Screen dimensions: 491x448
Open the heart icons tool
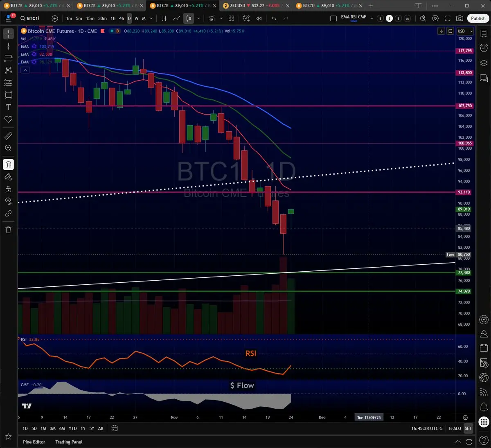(x=8, y=119)
